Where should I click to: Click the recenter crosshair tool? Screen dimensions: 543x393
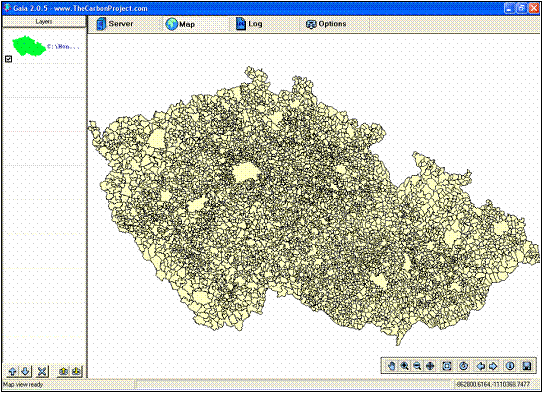[x=430, y=366]
